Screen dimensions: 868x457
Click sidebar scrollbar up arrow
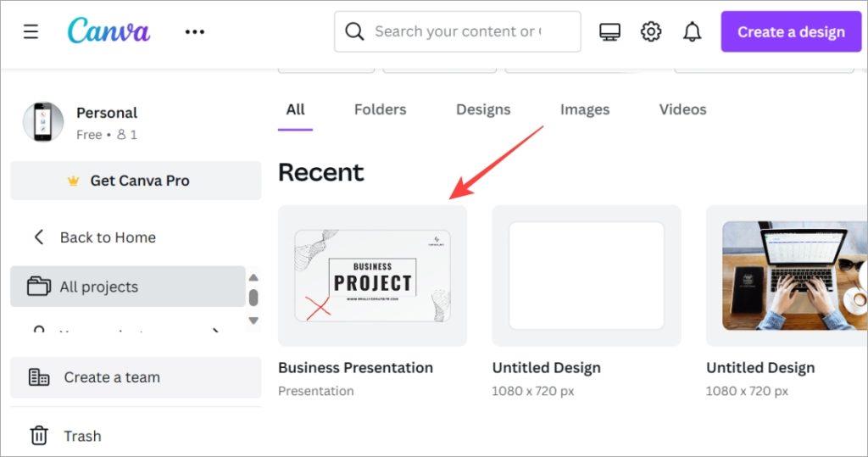[253, 277]
